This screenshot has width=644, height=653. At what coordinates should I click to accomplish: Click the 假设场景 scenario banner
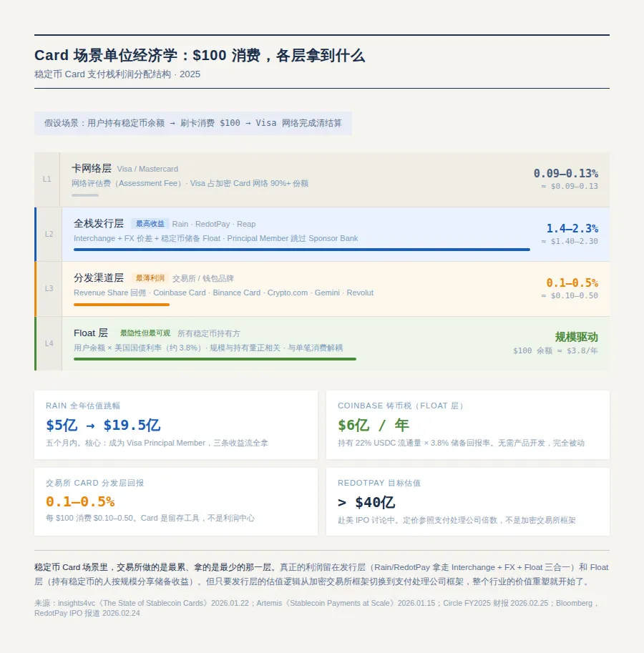pos(193,123)
